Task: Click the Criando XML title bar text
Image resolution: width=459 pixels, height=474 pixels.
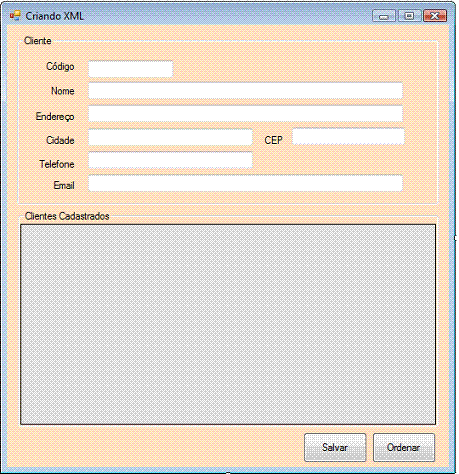Action: click(55, 16)
